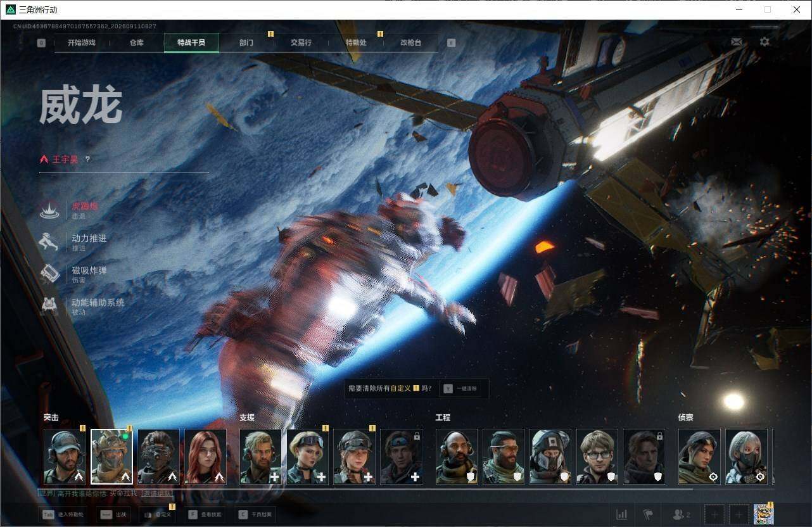
Task: Open the bar chart statistics icon
Action: pos(622,514)
